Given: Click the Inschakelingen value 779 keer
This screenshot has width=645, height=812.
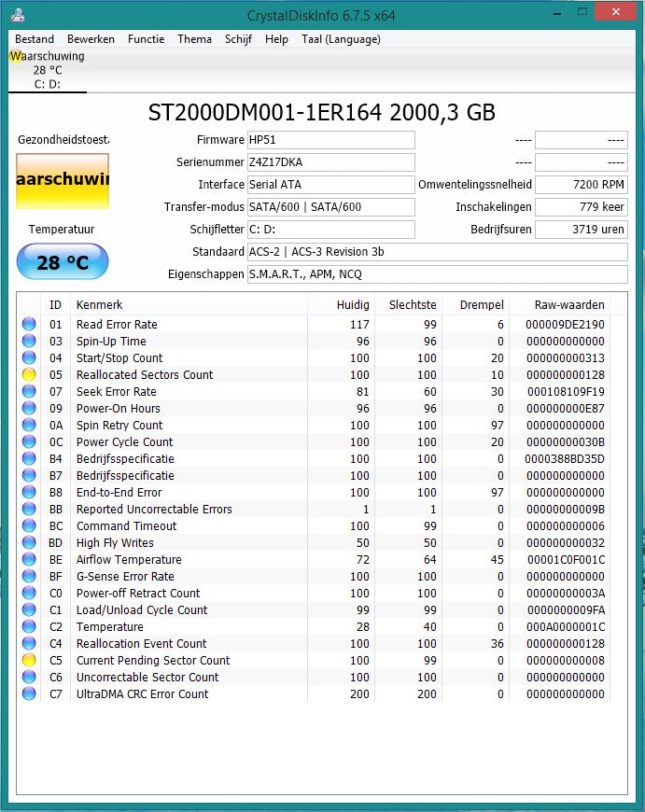Looking at the screenshot, I should point(582,207).
